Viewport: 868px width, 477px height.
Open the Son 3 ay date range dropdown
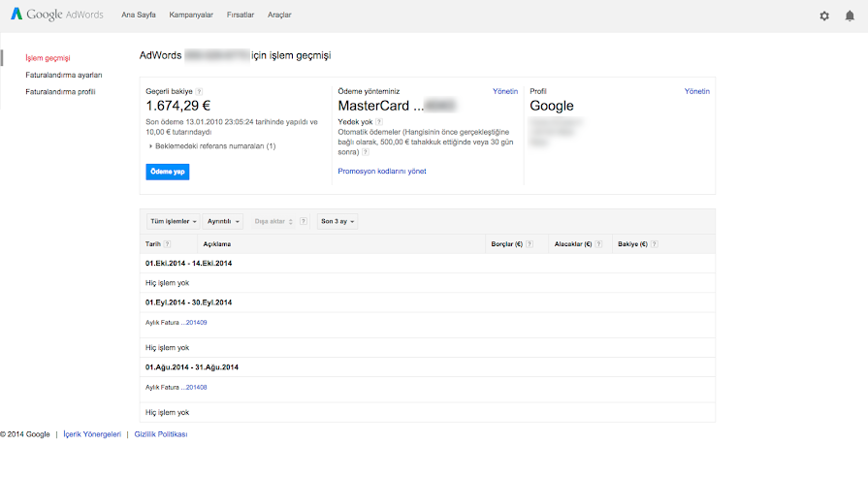coord(337,221)
